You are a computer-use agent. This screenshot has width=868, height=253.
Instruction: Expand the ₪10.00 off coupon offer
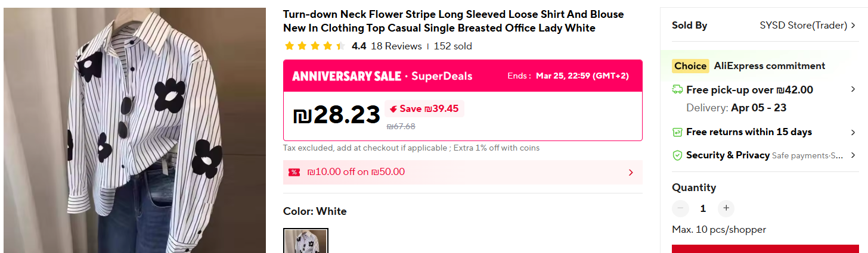631,173
